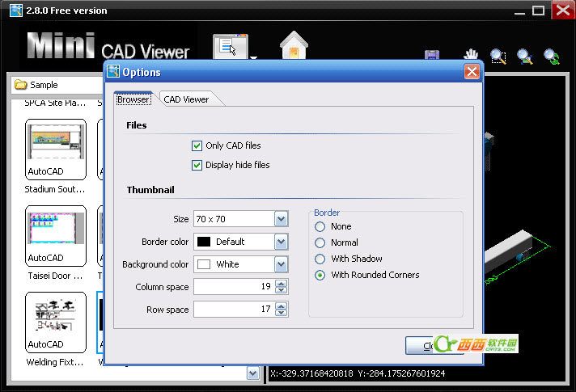Click the Close button in Options dialog
This screenshot has height=392, width=576.
pos(434,346)
